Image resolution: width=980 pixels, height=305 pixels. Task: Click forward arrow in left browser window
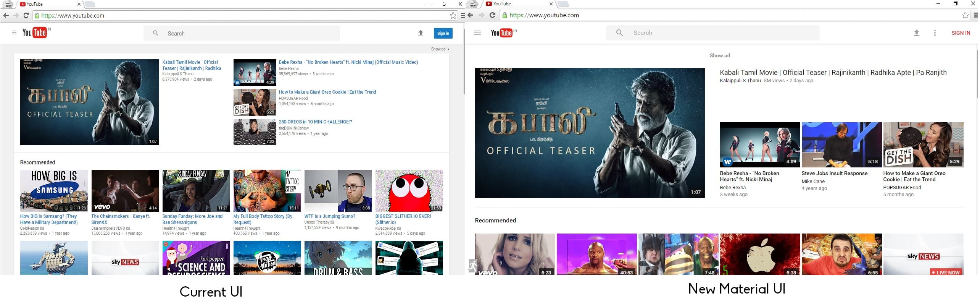pyautogui.click(x=16, y=15)
